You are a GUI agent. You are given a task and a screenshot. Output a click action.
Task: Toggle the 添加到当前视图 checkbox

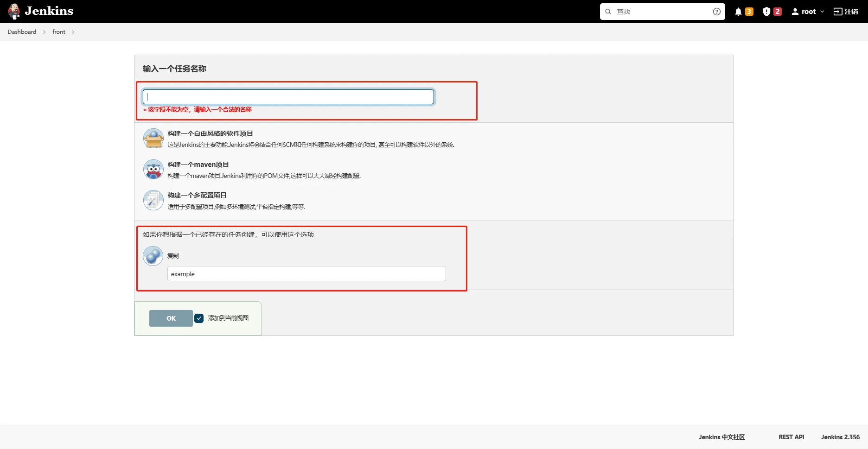point(199,318)
